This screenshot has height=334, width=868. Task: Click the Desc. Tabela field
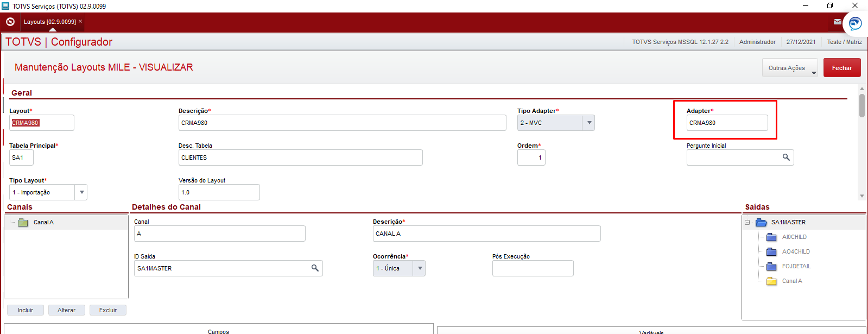301,157
